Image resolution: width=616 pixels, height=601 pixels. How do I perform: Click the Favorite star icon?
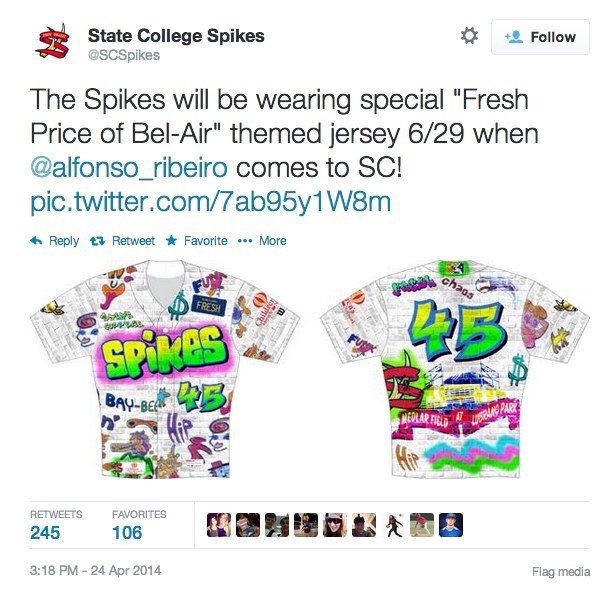tap(171, 240)
